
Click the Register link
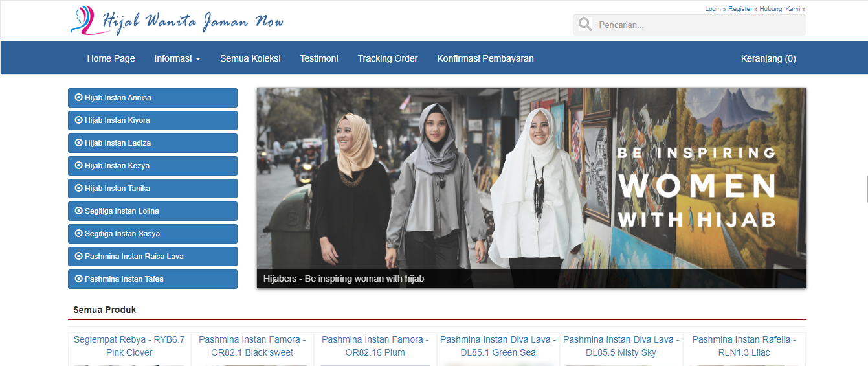740,9
